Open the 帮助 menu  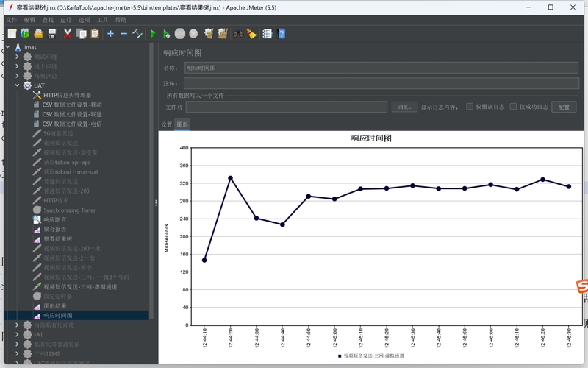point(121,20)
